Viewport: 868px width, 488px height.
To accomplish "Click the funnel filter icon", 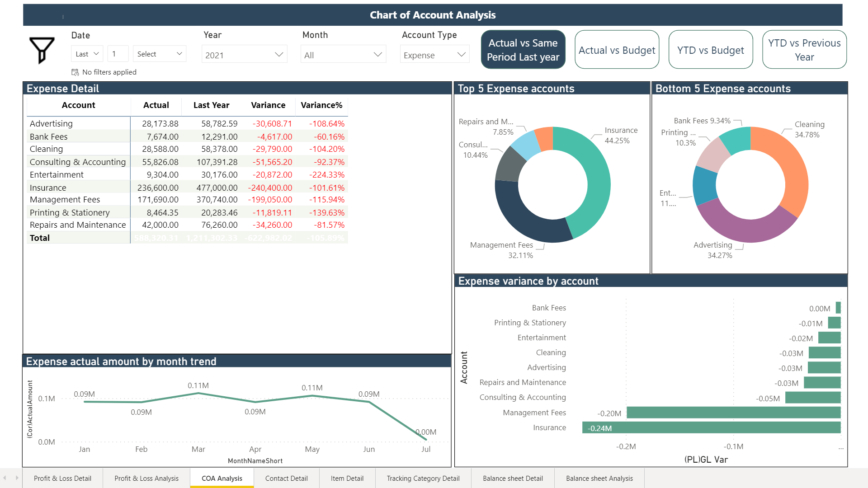I will pyautogui.click(x=42, y=50).
